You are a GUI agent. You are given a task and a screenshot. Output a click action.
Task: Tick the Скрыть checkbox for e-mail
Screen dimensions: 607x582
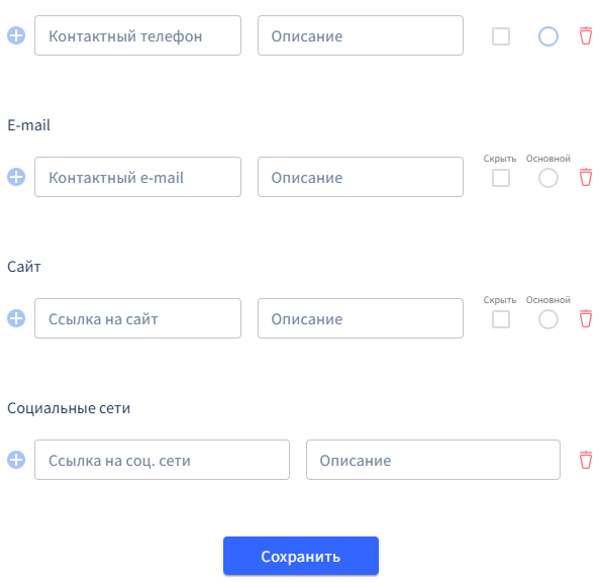coord(501,178)
